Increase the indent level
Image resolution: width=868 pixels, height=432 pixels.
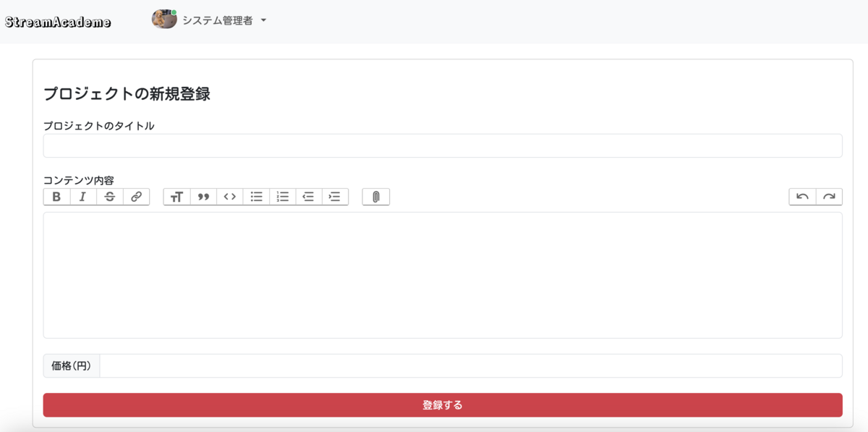[335, 197]
